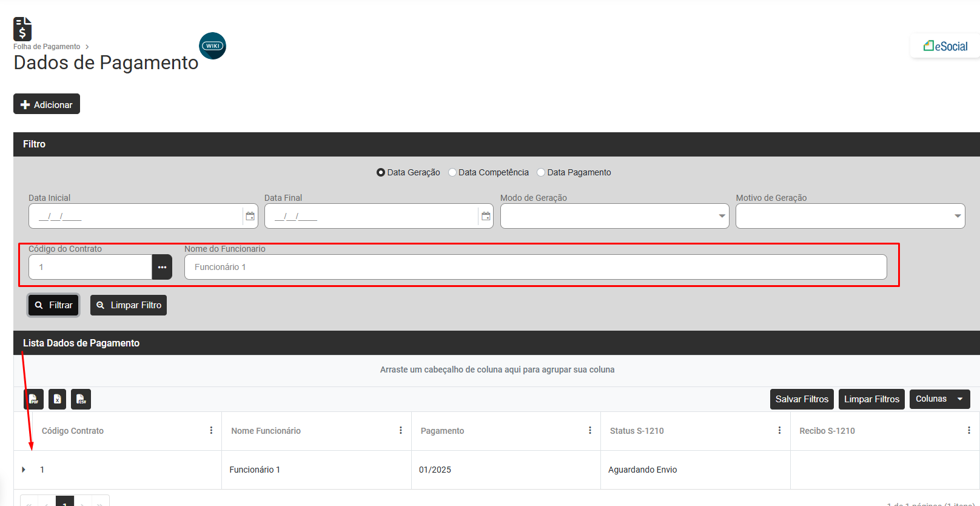Viewport: 980px width, 506px height.
Task: Open the Data Final calendar picker
Action: (x=485, y=216)
